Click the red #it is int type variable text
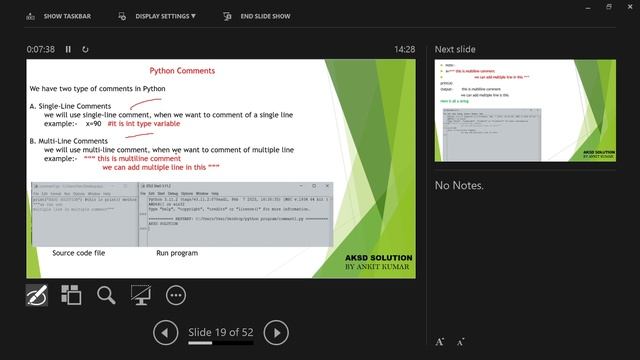The width and height of the screenshot is (640, 360). (144, 124)
